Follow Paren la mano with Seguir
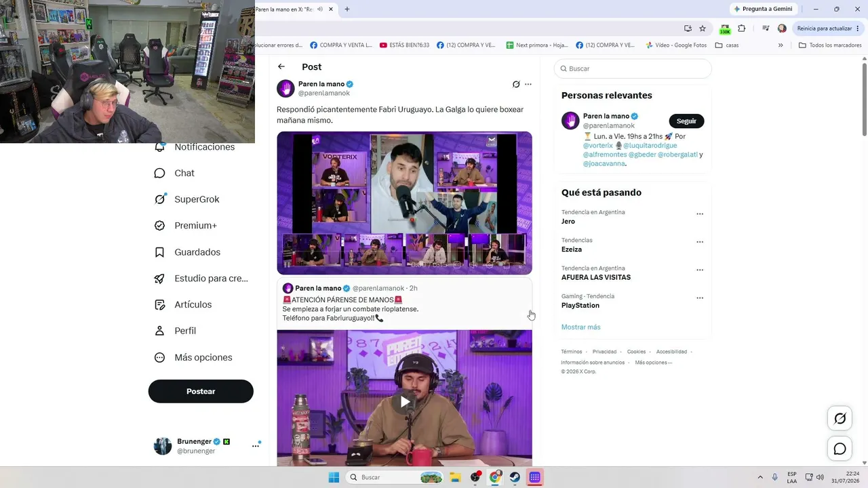This screenshot has width=868, height=488. 686,121
